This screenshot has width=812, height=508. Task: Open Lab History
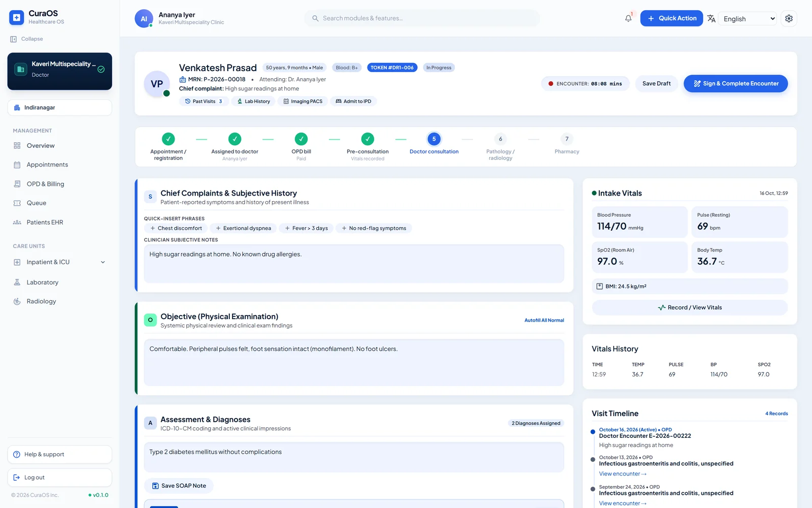coord(253,102)
